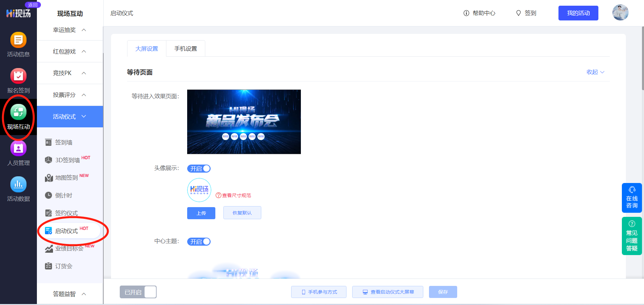Open 常见问题答疑 floating widget
Screen dimensions: 644x305
point(632,236)
